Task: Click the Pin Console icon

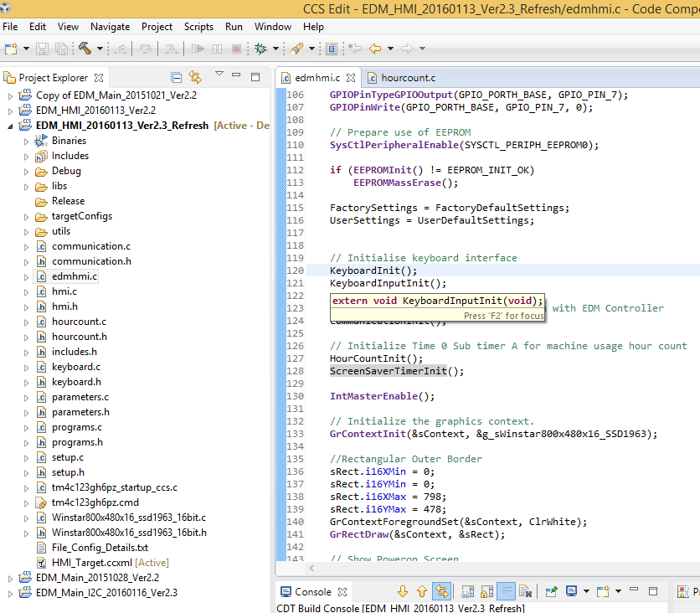Action: (552, 592)
